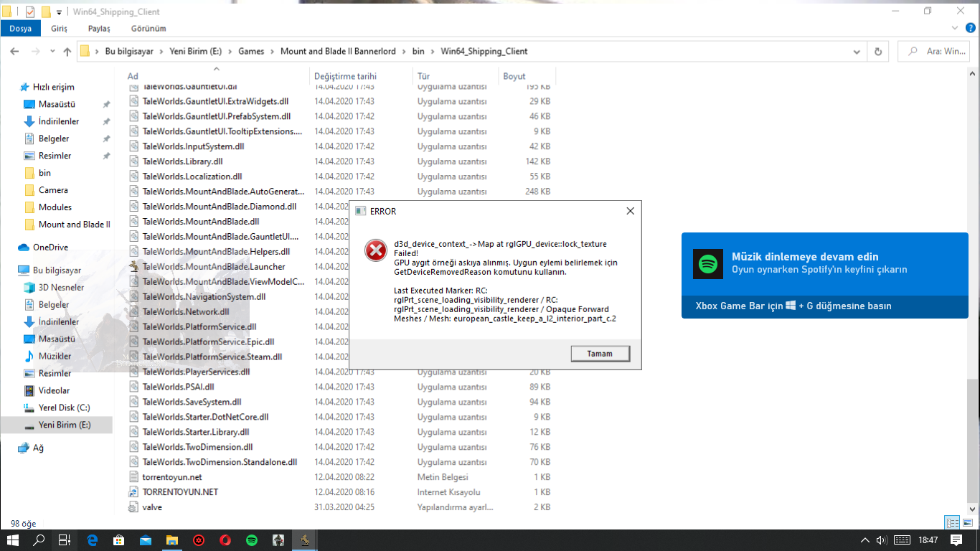Open the Modules folder in Quick access
This screenshot has width=980, height=551.
pyautogui.click(x=55, y=207)
